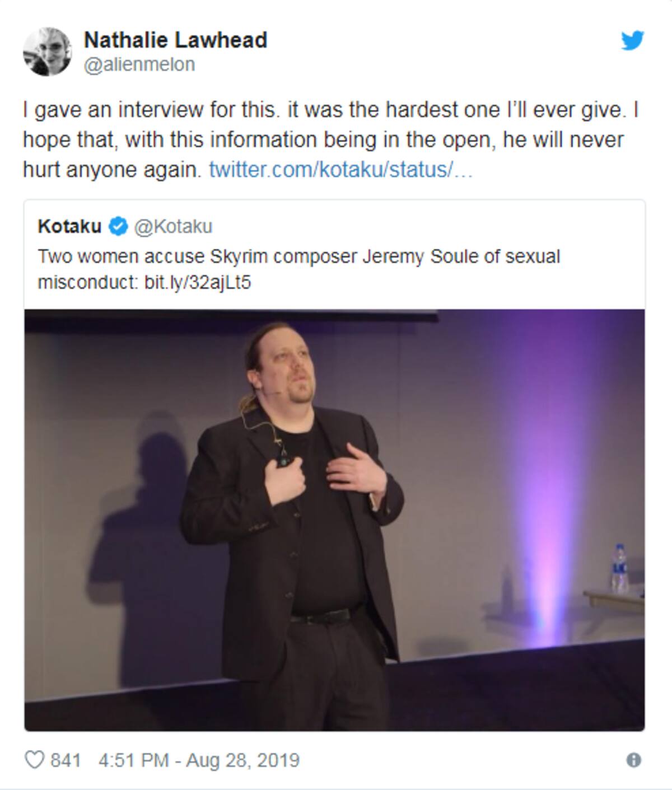Open the tweet info icon

tap(633, 760)
